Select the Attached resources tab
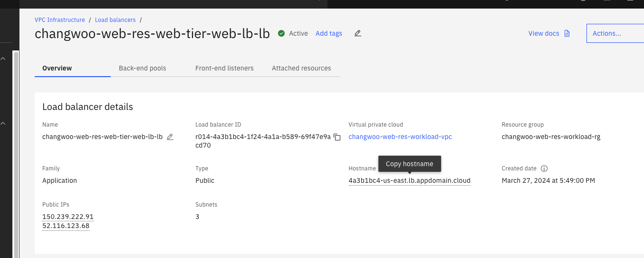 click(x=301, y=68)
